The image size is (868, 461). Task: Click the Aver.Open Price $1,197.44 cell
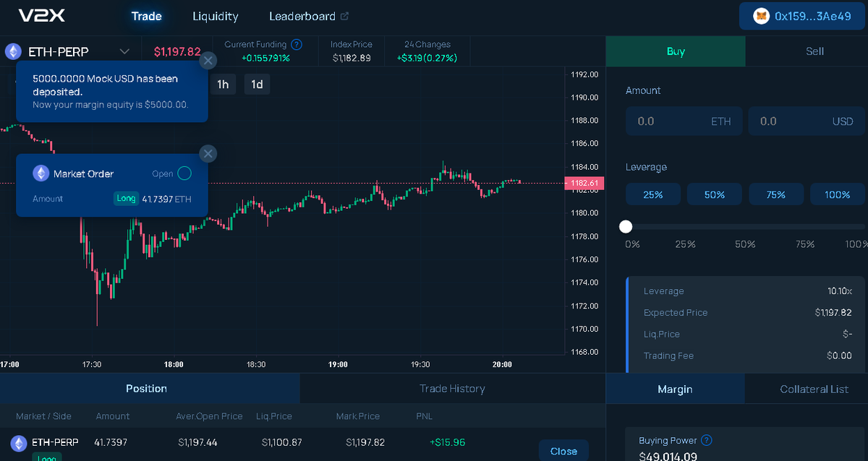(x=199, y=442)
